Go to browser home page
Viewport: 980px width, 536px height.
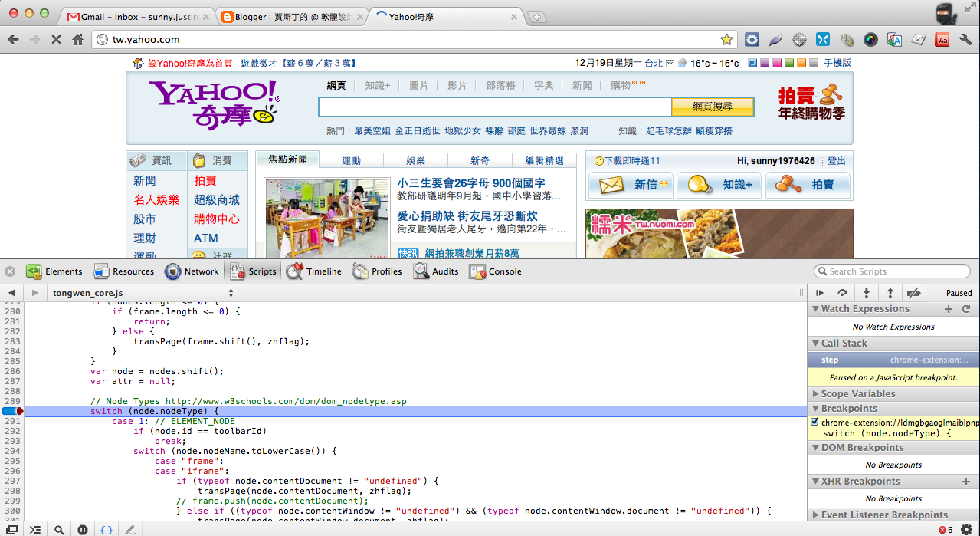tap(77, 39)
